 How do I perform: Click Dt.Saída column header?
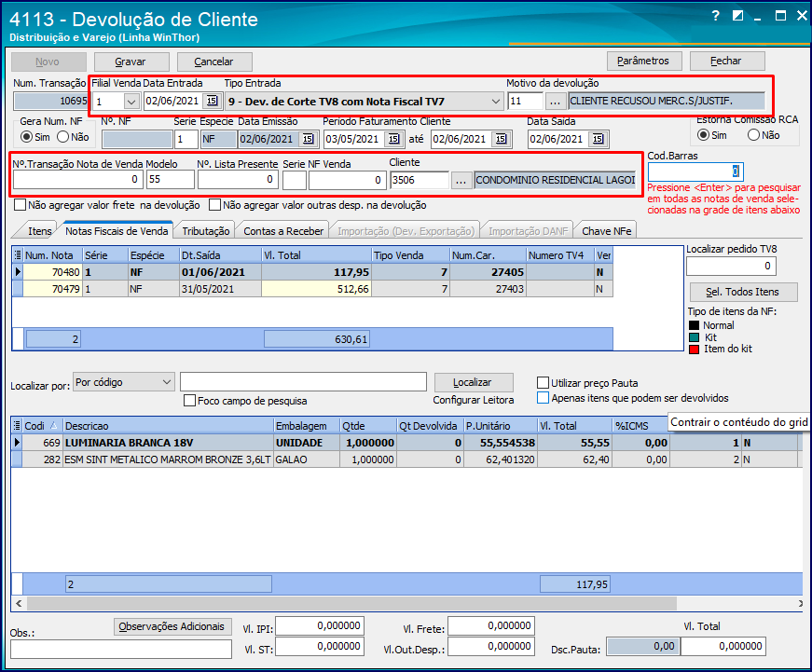pyautogui.click(x=220, y=255)
